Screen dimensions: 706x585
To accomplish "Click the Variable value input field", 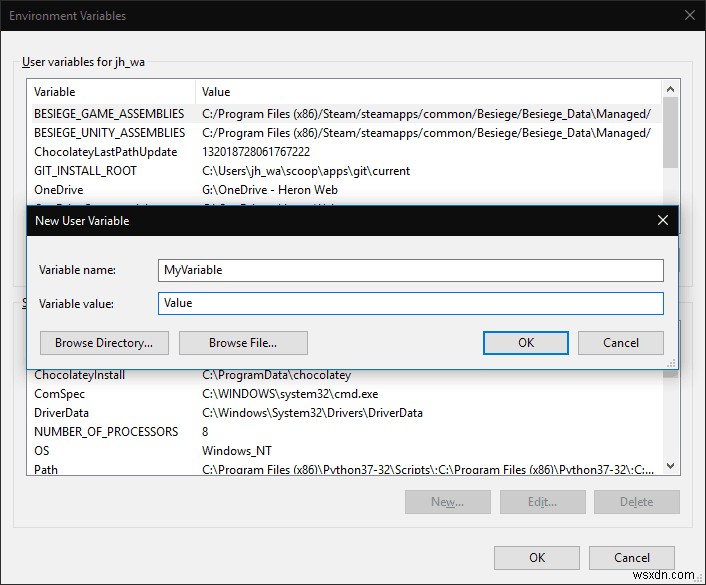I will [411, 303].
